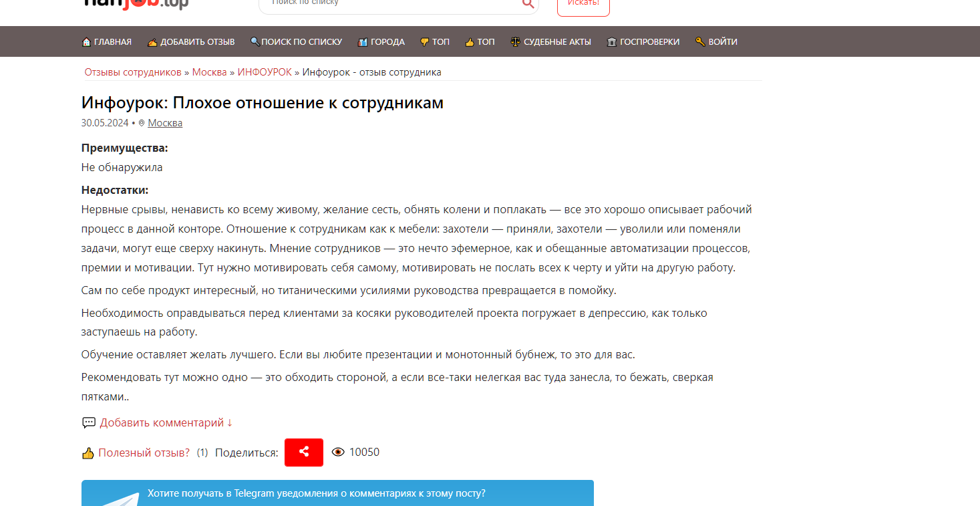The image size is (980, 506).
Task: Click the eye icon next to view count
Action: [338, 453]
